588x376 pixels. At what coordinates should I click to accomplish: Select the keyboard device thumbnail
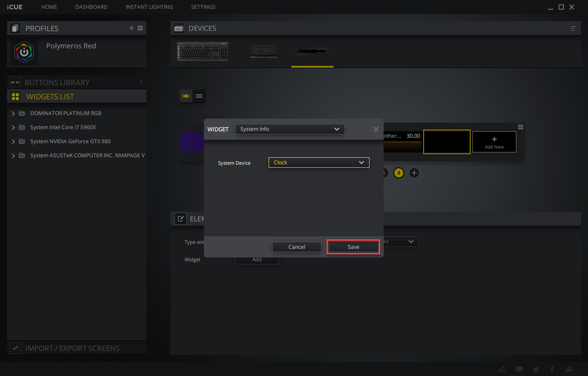[x=203, y=51]
